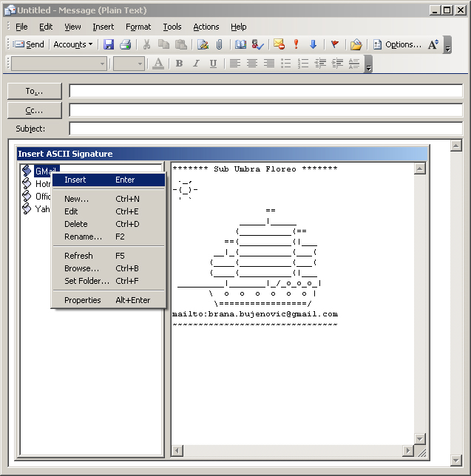Image resolution: width=471 pixels, height=476 pixels.
Task: Set Importance Low with blue arrow
Action: click(313, 44)
